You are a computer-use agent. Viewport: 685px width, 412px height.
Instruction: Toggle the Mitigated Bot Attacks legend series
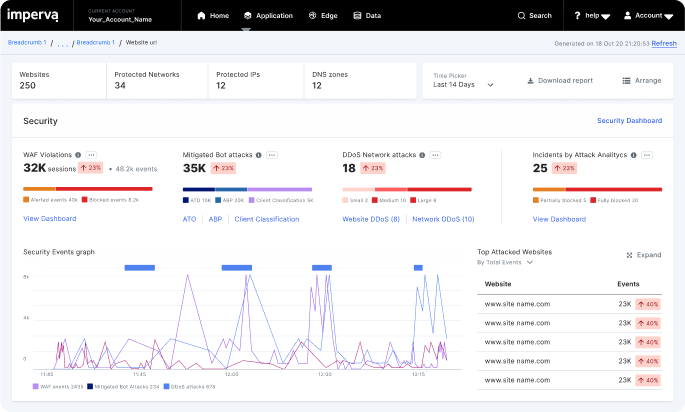(x=123, y=385)
